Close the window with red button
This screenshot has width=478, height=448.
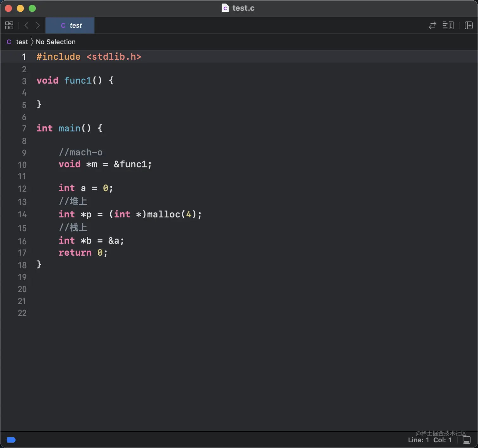[9, 8]
